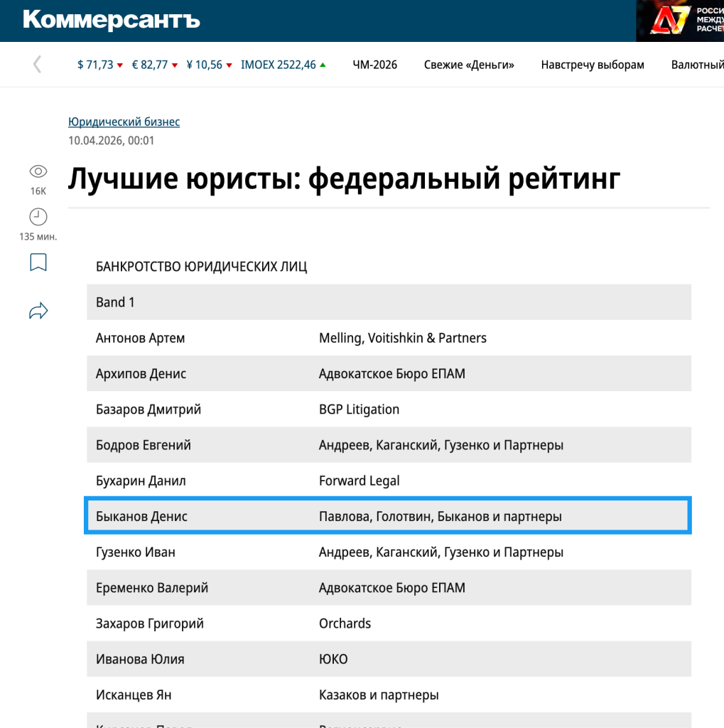Click the name Захаров Григорий
The image size is (724, 728).
(x=149, y=623)
